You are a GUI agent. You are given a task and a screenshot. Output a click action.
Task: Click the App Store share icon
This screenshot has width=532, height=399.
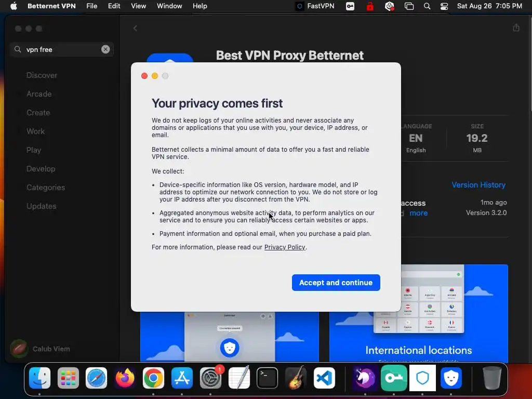[x=516, y=28]
